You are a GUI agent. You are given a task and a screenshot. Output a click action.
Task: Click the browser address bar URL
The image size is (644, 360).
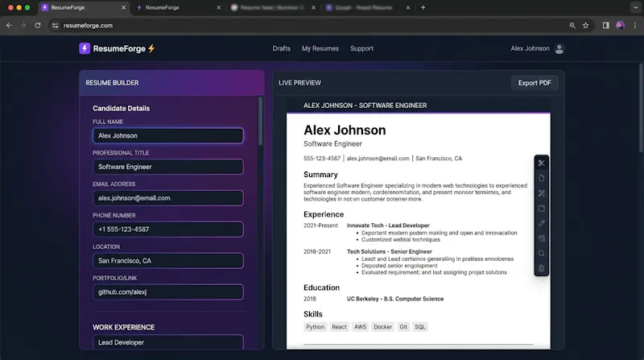[x=88, y=26]
